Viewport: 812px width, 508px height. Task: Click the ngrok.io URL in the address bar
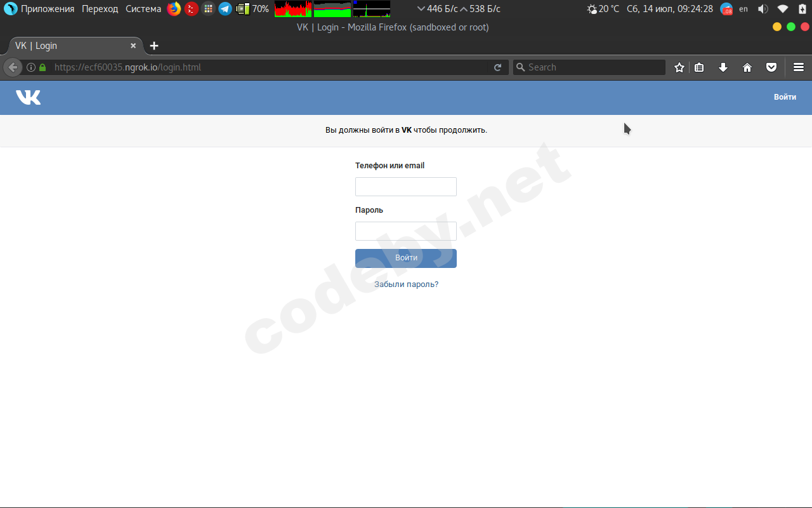click(x=128, y=67)
